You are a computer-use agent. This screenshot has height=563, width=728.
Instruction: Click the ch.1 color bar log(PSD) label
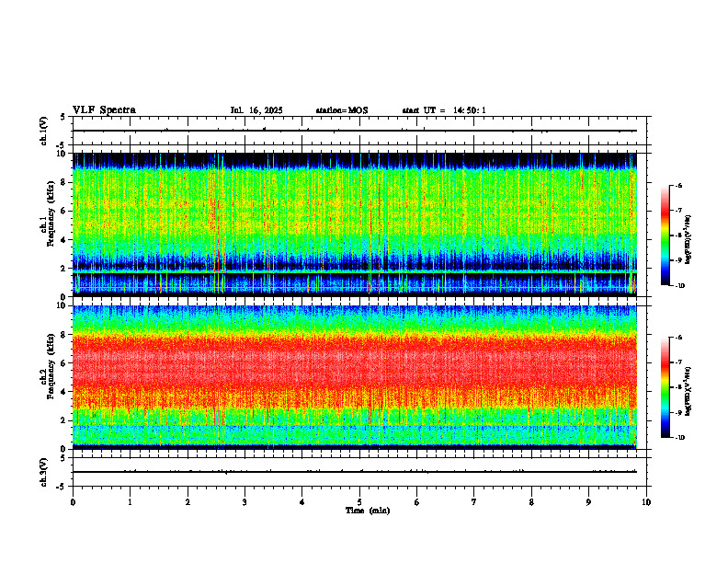pos(688,239)
